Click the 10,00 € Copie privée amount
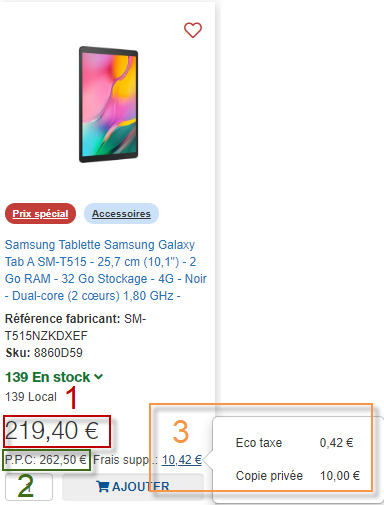 (x=340, y=475)
